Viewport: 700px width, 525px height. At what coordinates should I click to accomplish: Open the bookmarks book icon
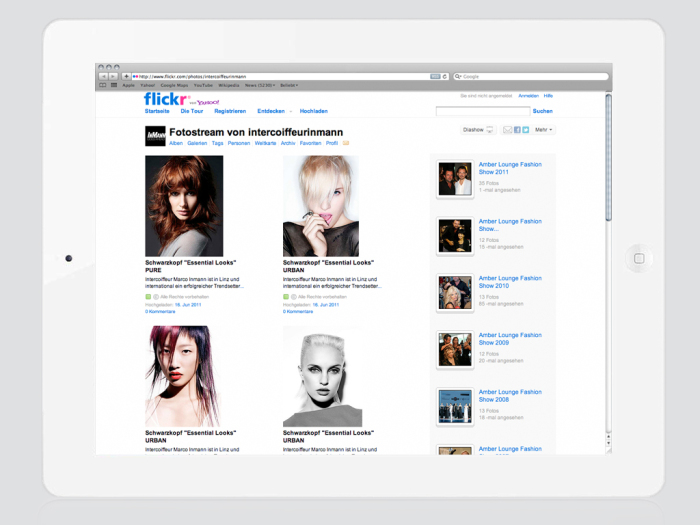click(103, 85)
